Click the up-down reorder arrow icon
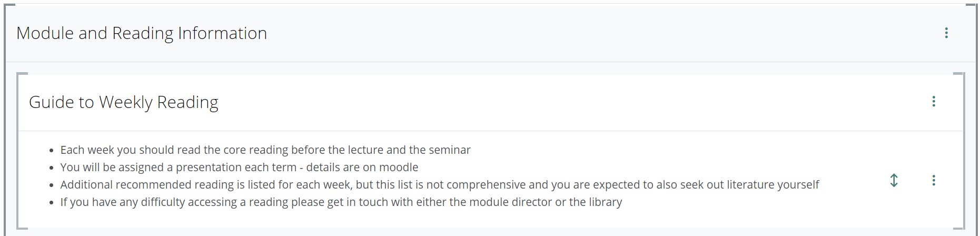Image resolution: width=980 pixels, height=236 pixels. coord(894,181)
